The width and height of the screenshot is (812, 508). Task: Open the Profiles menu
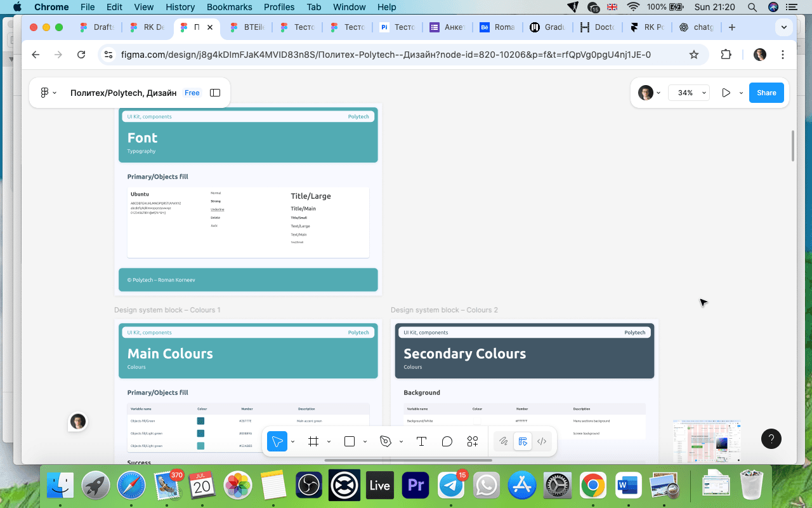click(279, 7)
